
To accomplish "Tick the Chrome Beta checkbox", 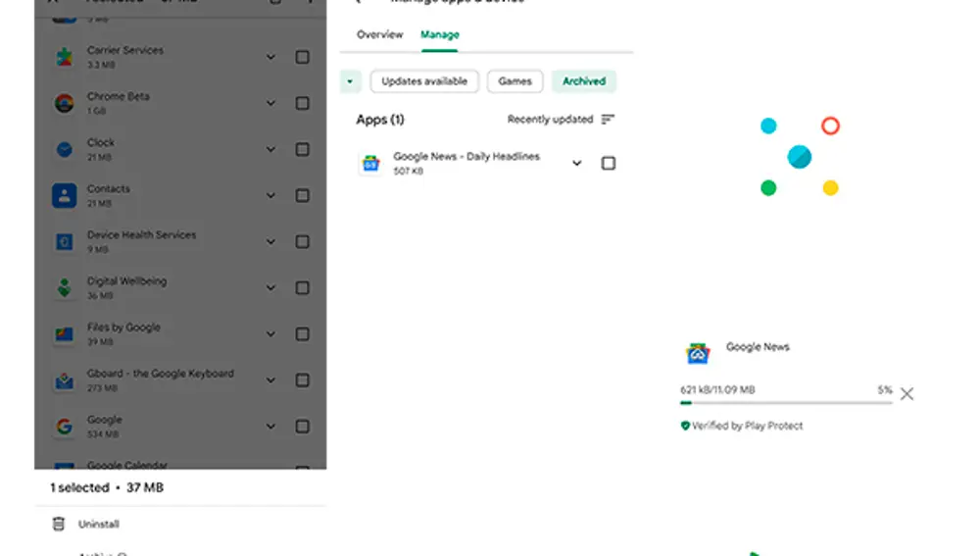I will point(302,103).
